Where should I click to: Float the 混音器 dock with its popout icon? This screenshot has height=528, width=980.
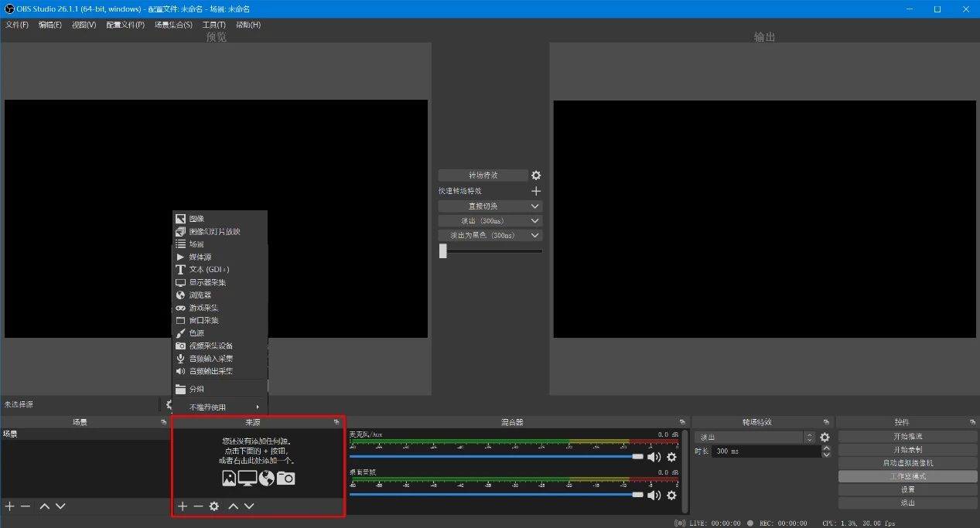[x=682, y=422]
